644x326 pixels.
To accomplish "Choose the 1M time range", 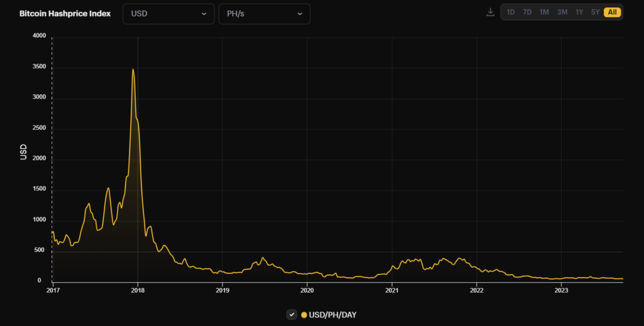I will pyautogui.click(x=544, y=13).
